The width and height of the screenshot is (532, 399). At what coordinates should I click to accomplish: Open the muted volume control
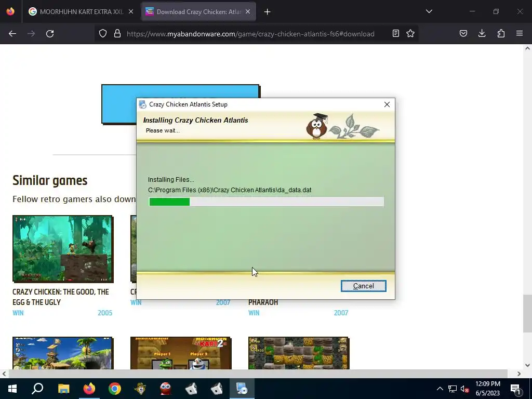pyautogui.click(x=464, y=389)
